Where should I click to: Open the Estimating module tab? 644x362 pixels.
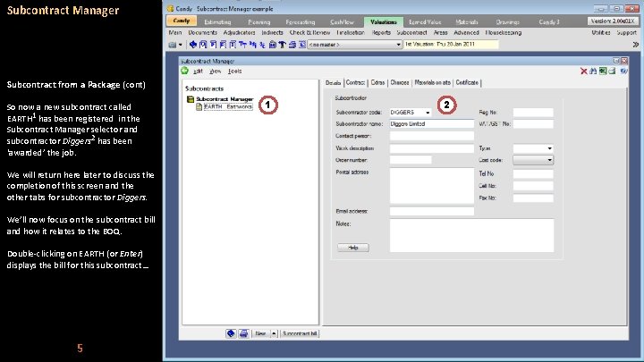(x=217, y=21)
